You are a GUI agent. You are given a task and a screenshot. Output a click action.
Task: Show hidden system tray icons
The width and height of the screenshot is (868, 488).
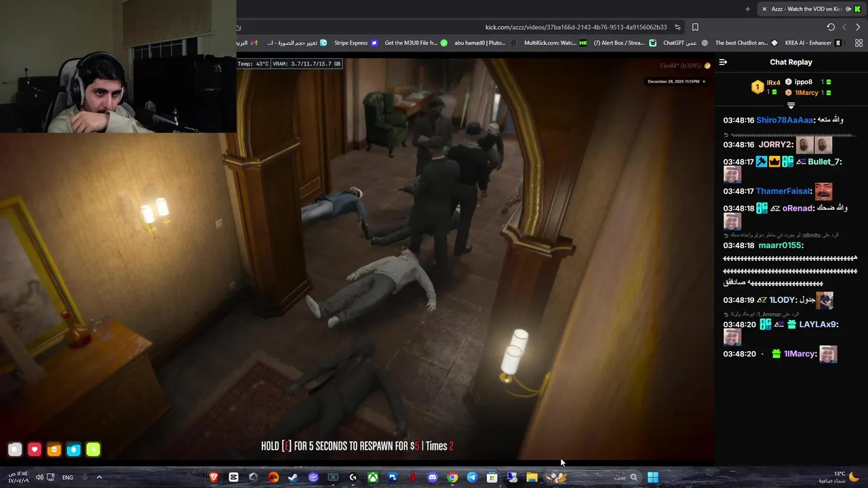pos(99,477)
